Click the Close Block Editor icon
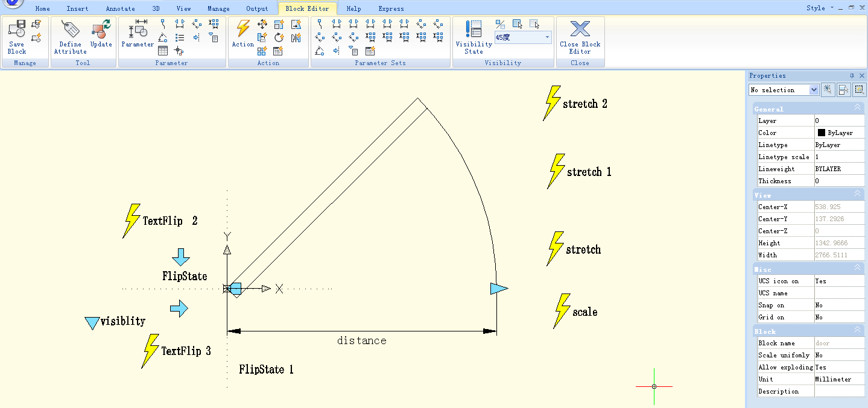Viewport: 868px width, 408px height. click(x=580, y=30)
